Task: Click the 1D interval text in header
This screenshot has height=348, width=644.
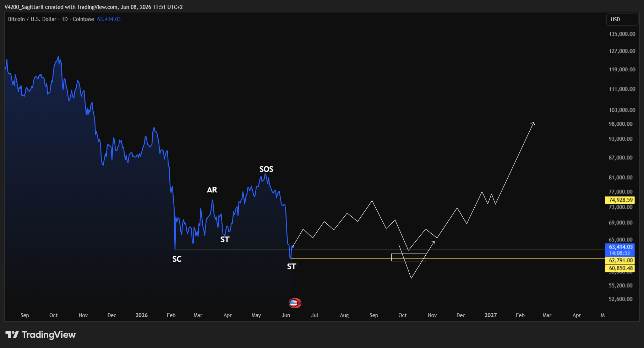Action: click(65, 19)
